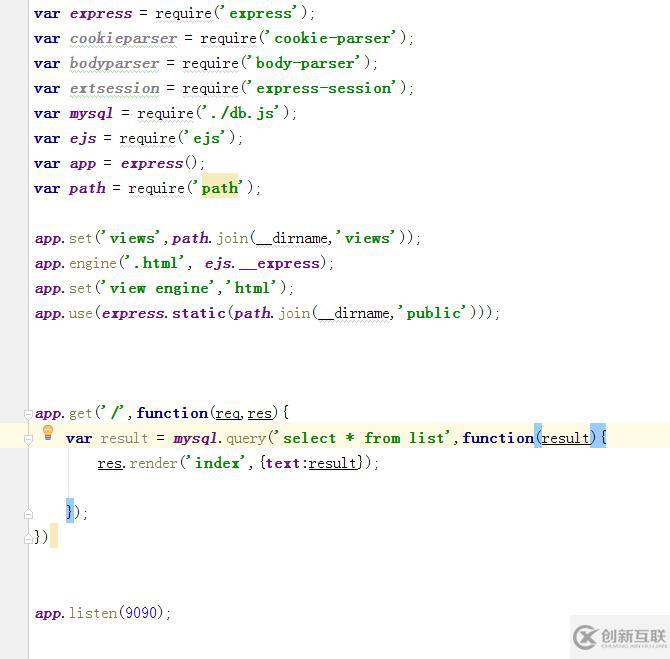Click '__express' in the app.engine line

click(x=279, y=263)
